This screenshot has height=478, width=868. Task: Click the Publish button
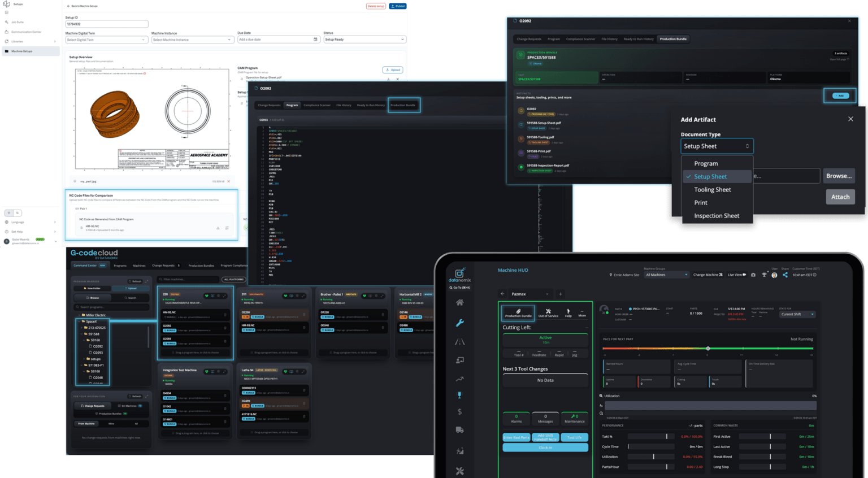point(398,6)
